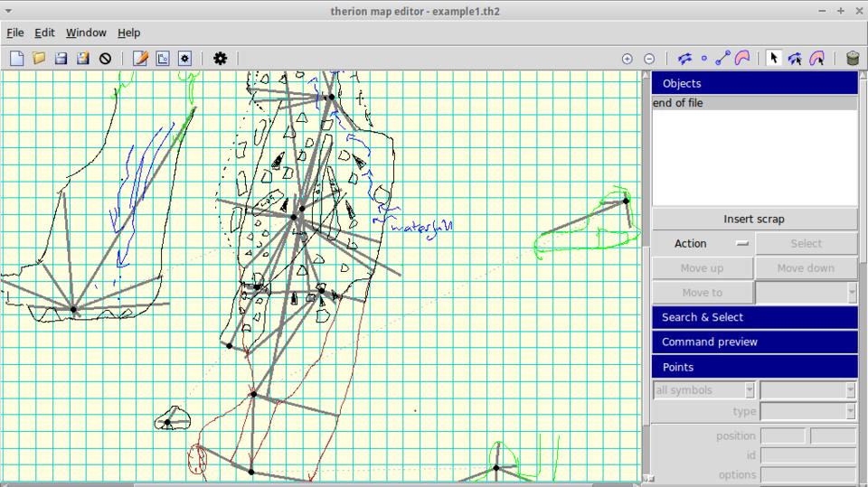Activate the arrow select mode tool
The width and height of the screenshot is (868, 487).
[773, 58]
